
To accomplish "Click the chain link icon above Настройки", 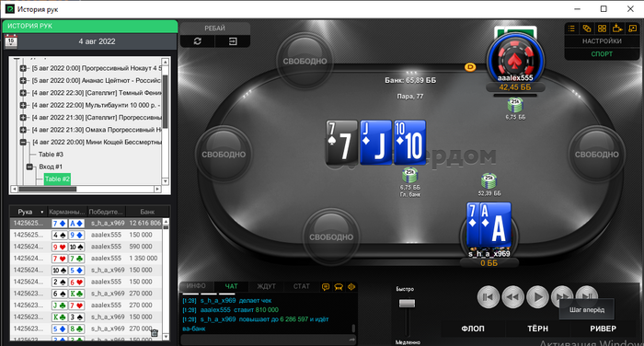I will point(587,29).
